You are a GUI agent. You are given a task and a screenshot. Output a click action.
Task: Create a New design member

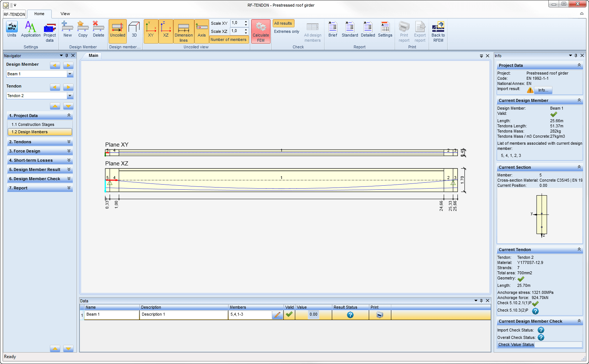68,29
